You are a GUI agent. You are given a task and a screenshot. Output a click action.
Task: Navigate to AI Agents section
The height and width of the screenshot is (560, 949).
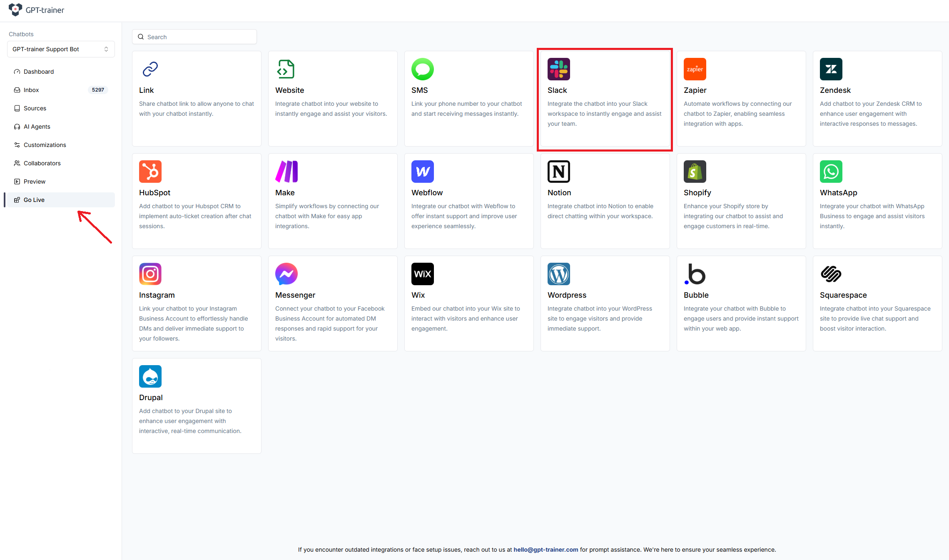37,127
